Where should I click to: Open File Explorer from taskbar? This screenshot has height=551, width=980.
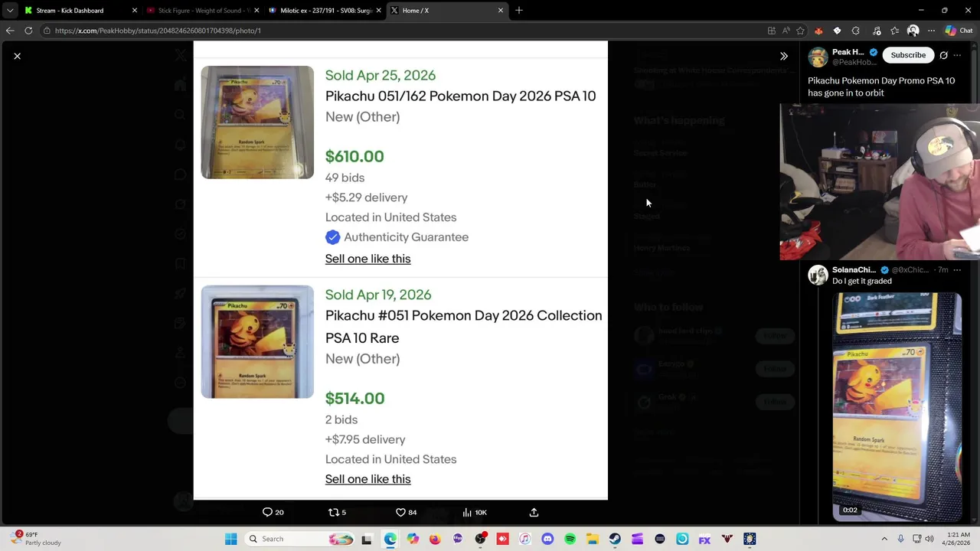click(x=593, y=539)
